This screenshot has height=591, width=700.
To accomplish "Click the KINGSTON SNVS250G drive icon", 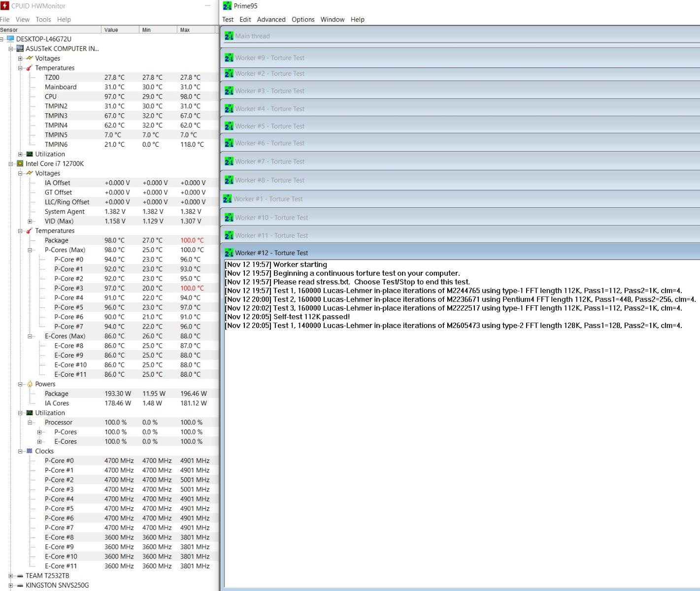I will click(x=20, y=586).
